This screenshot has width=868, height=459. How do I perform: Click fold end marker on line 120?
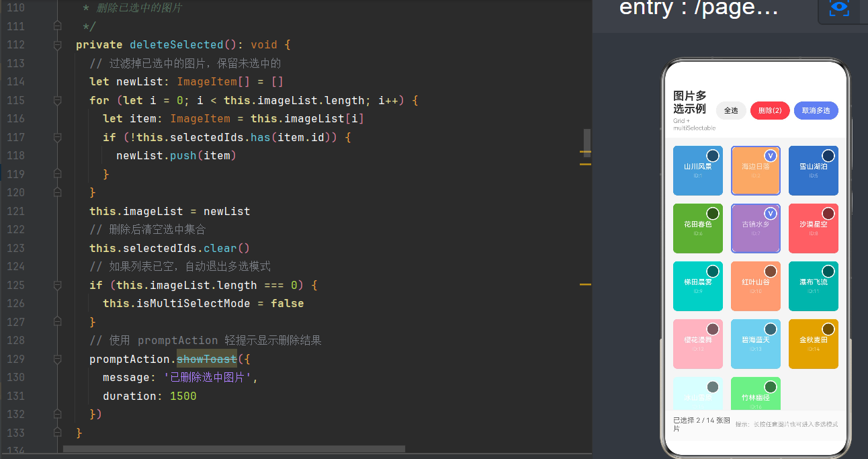click(57, 193)
